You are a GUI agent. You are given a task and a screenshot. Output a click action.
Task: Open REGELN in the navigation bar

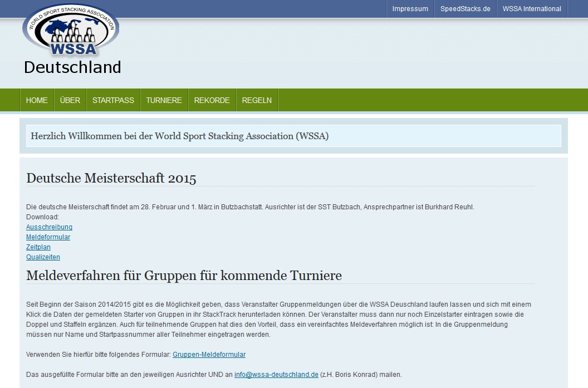pyautogui.click(x=257, y=100)
